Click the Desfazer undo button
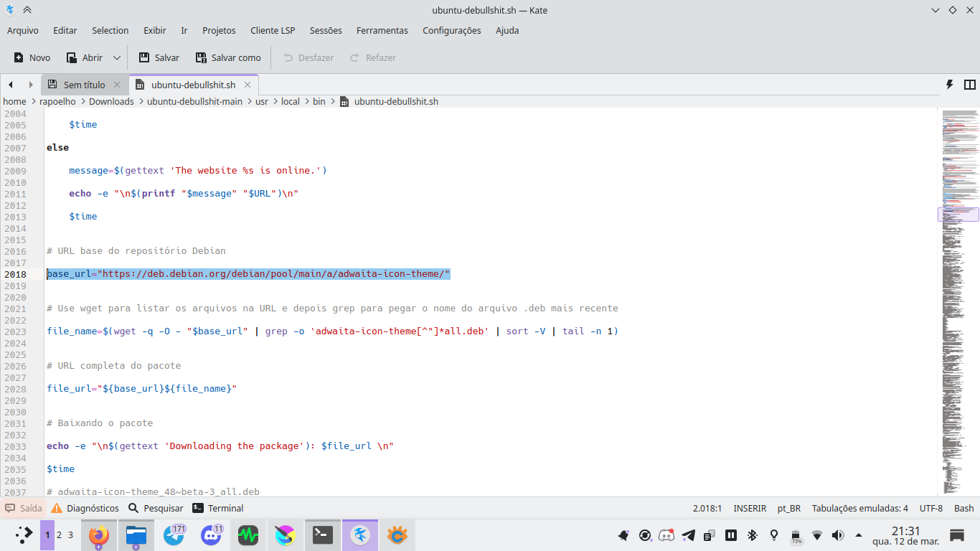 (x=308, y=57)
